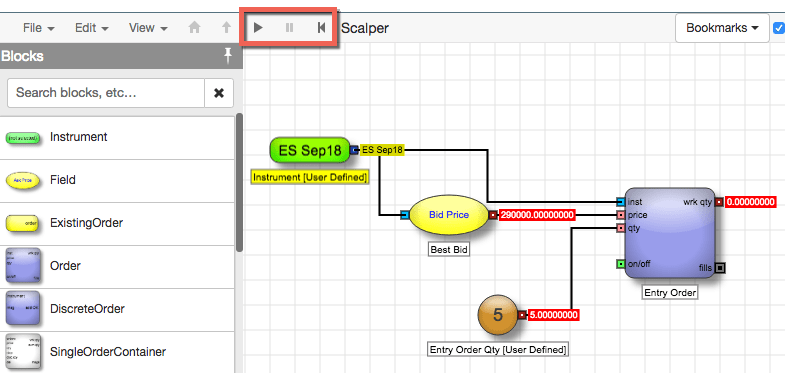Select the SingleOrderContainer block icon
This screenshot has width=785, height=380.
click(23, 352)
